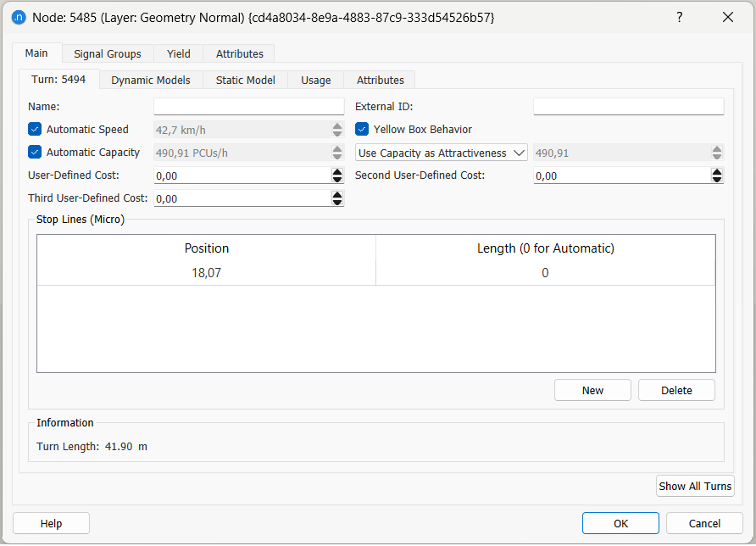Click the Second User-Defined Cost spinner arrows

pos(717,175)
